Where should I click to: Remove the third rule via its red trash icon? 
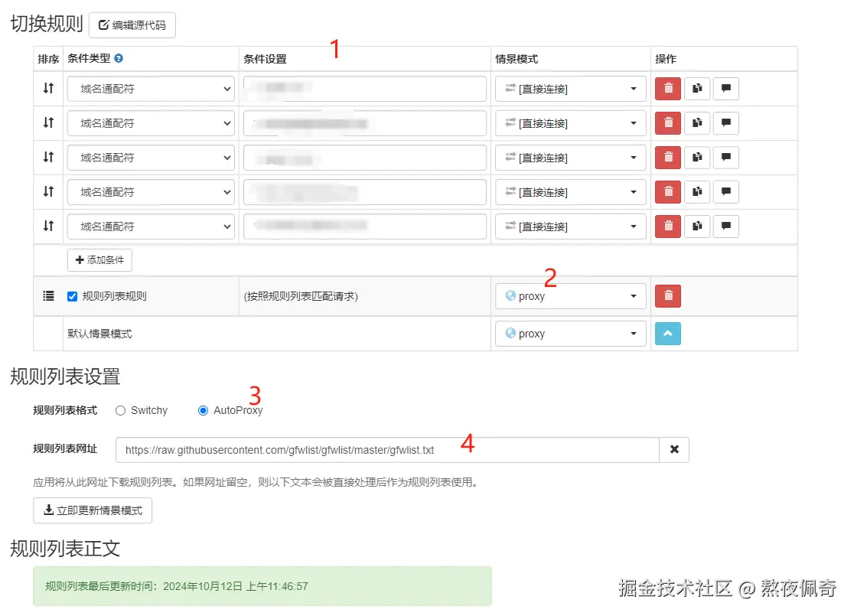coord(668,157)
